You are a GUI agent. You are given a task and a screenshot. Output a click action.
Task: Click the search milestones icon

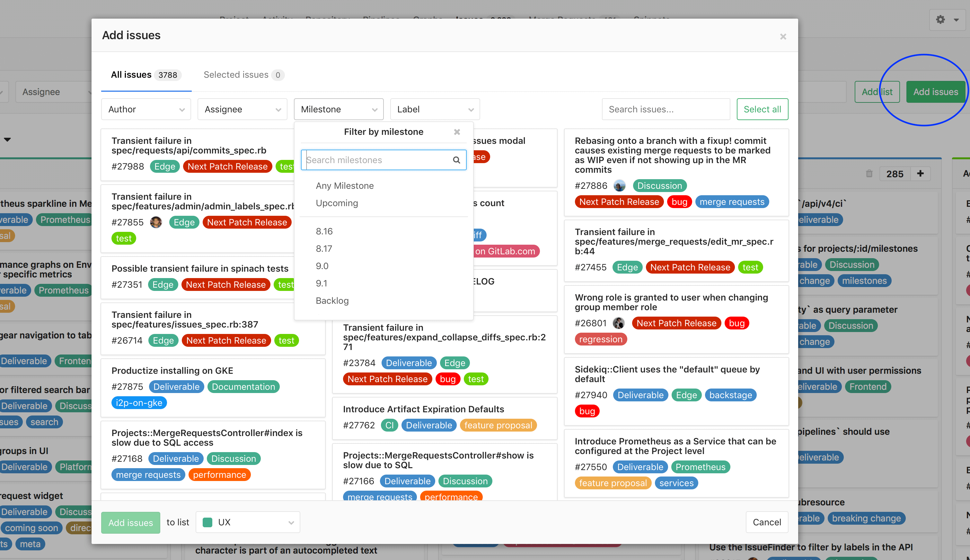tap(457, 159)
